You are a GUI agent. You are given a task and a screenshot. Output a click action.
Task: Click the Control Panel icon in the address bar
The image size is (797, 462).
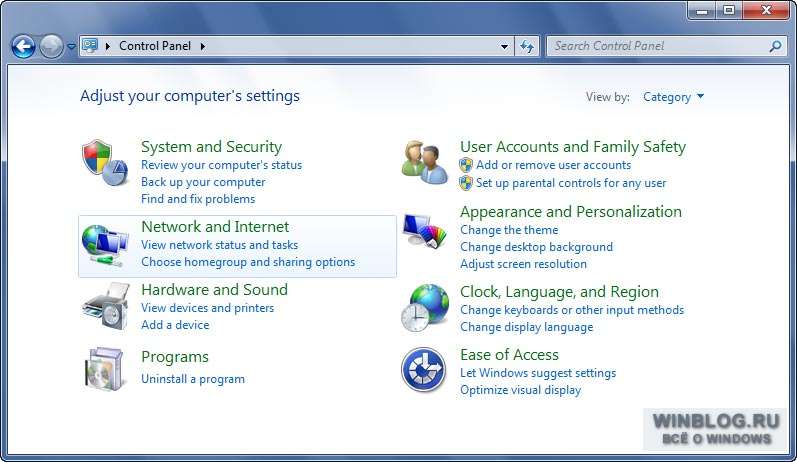click(x=90, y=46)
